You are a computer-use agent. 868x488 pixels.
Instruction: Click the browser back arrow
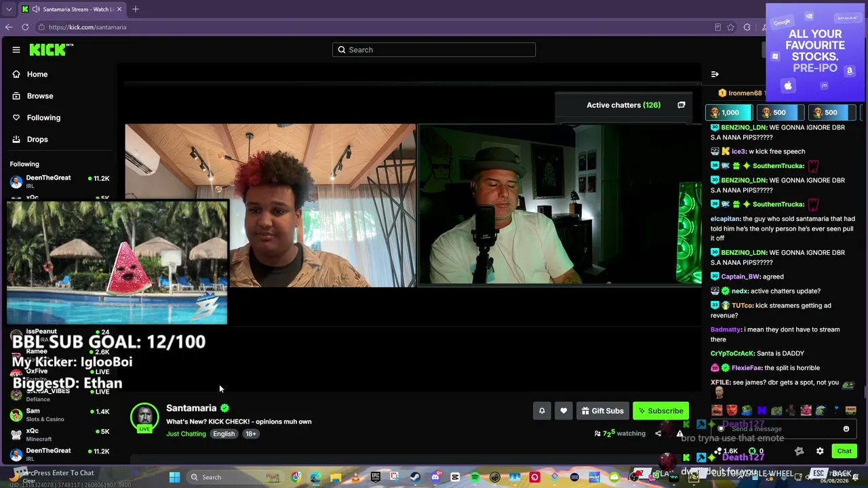pos(9,27)
